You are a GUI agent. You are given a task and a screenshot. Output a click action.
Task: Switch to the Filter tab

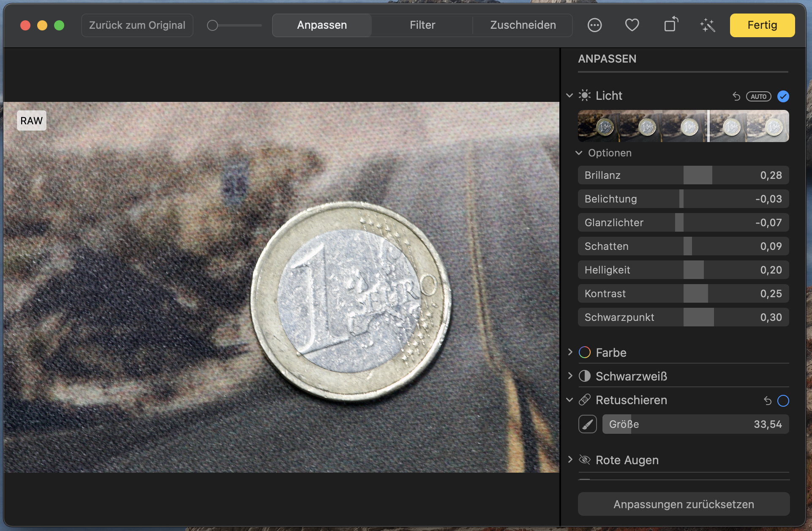[422, 25]
